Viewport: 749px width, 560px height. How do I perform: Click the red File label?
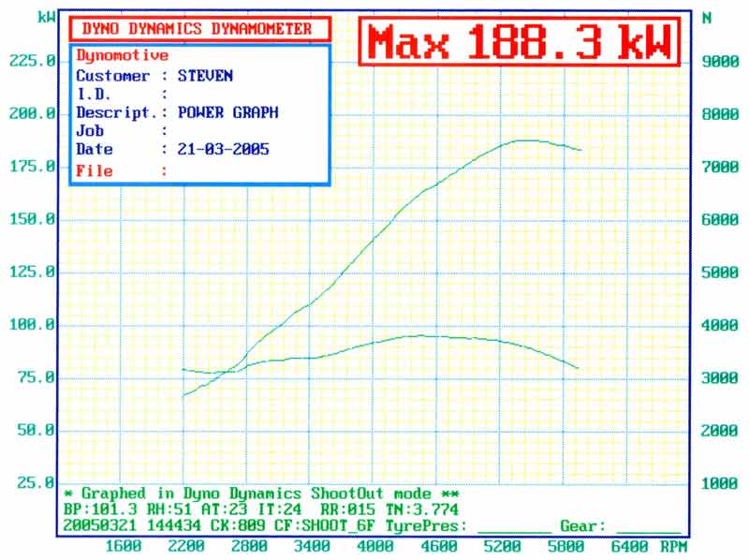click(x=94, y=171)
